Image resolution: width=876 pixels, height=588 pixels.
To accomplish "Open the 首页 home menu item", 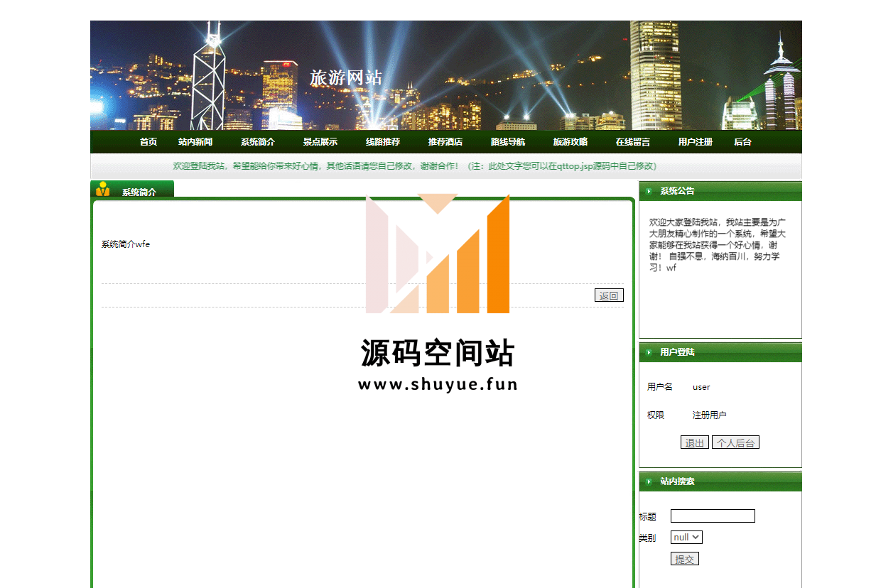I will point(148,142).
